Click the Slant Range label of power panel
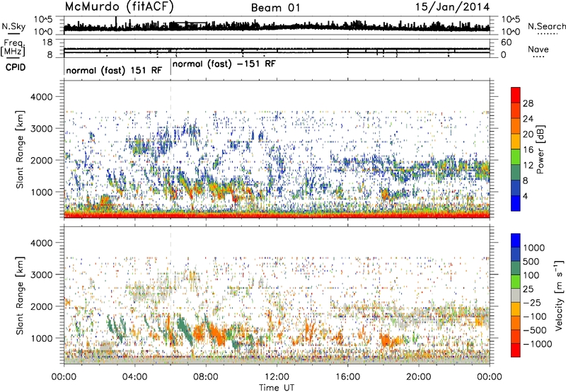 point(20,150)
